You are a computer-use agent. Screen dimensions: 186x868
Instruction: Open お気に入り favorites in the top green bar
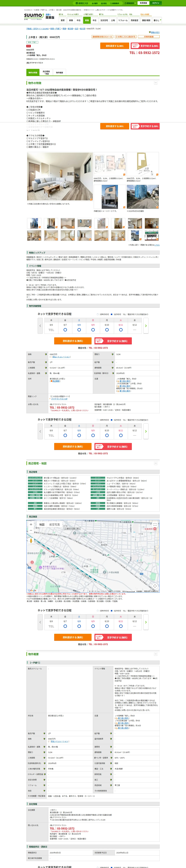tap(81, 3)
